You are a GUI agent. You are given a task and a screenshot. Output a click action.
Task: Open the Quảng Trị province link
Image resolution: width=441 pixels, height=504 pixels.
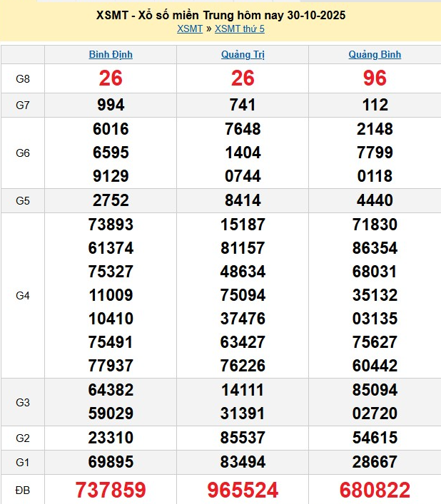click(243, 54)
